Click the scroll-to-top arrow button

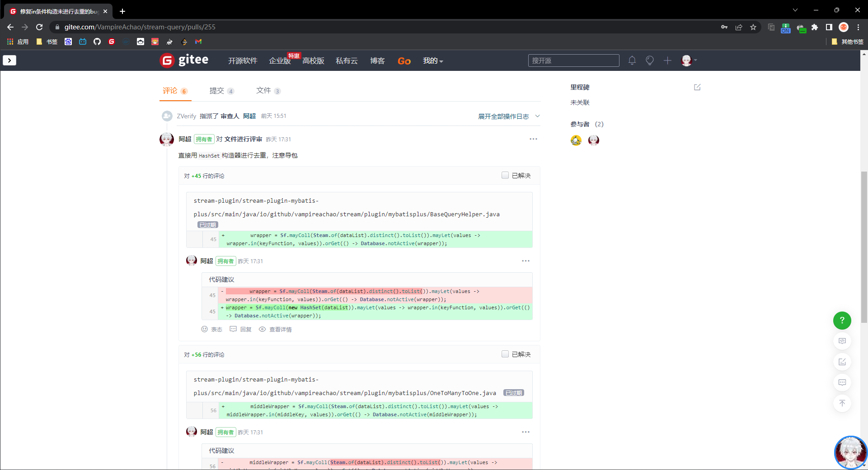[x=842, y=403]
